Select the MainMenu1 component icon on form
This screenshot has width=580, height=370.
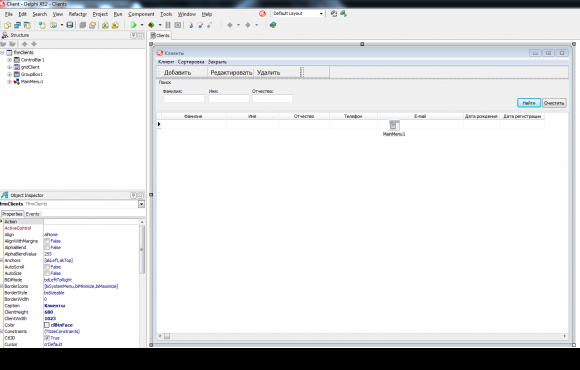click(x=394, y=125)
